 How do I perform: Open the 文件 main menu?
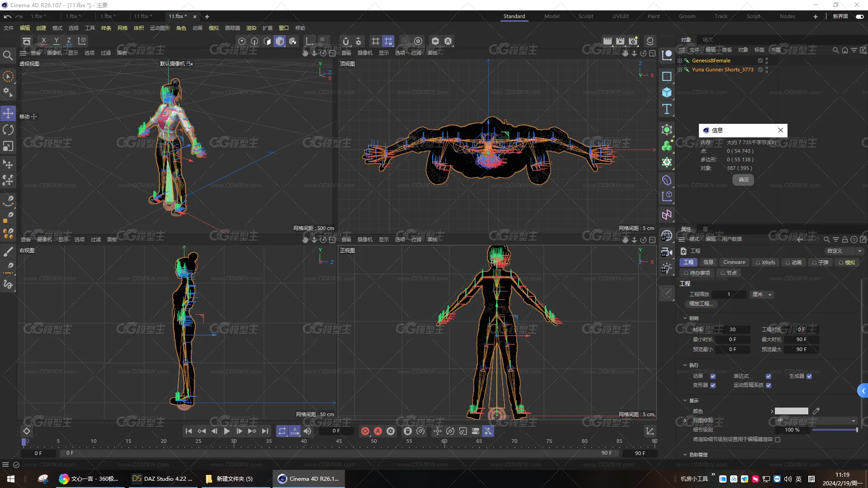click(x=9, y=28)
